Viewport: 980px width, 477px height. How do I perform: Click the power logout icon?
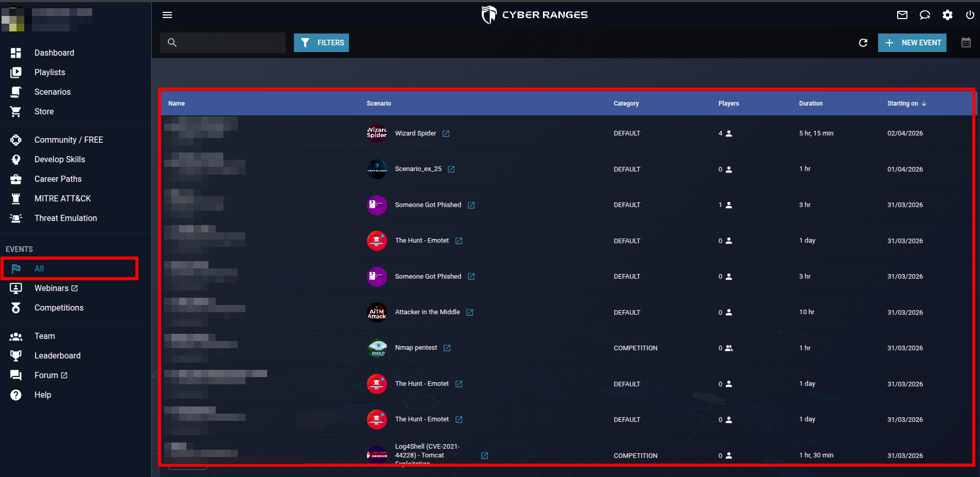pos(970,15)
